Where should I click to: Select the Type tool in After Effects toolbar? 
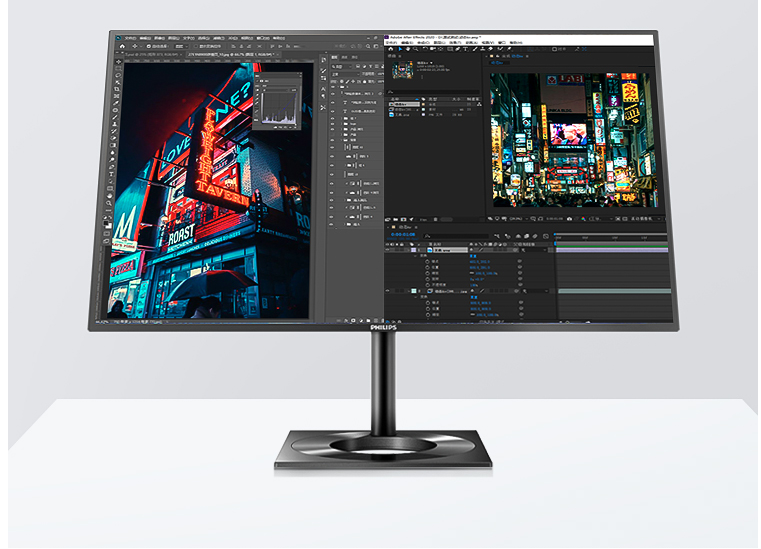tap(465, 49)
